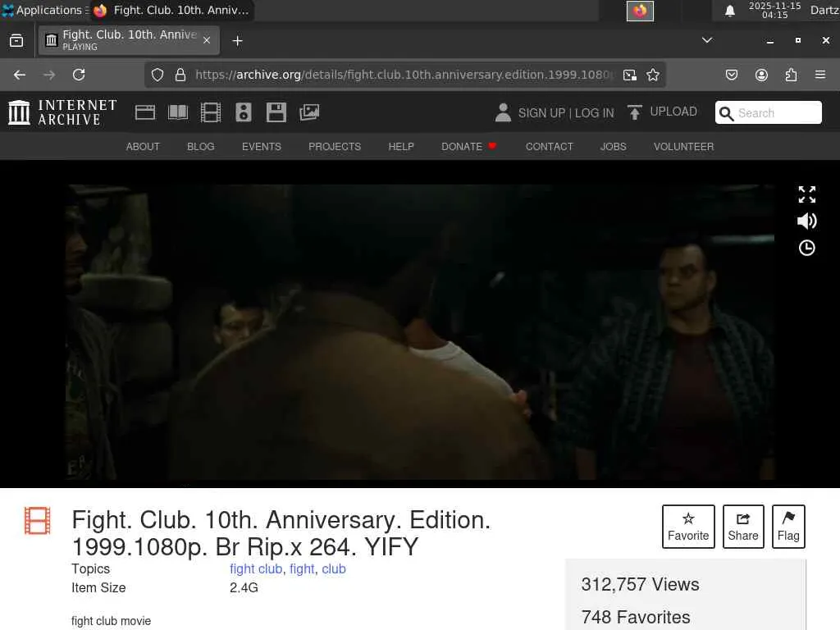Click the UPLOAD link text
Viewport: 840px width, 630px height.
[673, 112]
